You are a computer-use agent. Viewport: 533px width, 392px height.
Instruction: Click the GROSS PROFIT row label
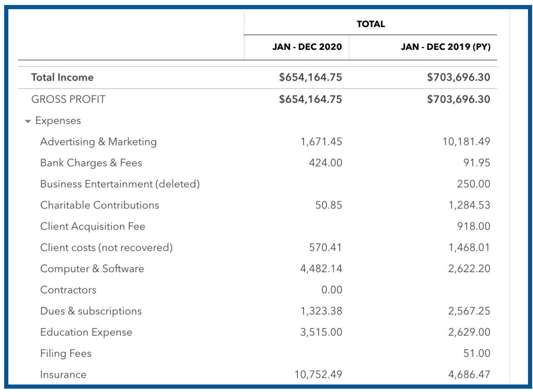tap(68, 99)
